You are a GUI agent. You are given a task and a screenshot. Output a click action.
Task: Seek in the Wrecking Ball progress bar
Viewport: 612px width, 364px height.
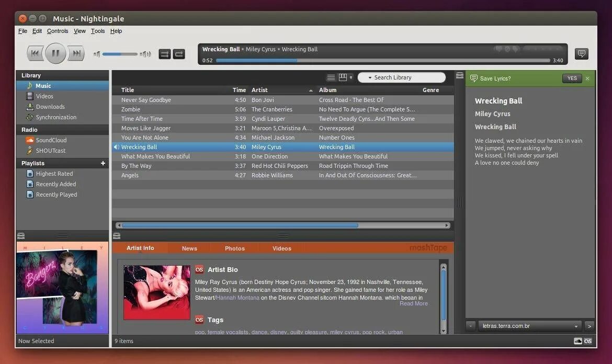pyautogui.click(x=383, y=61)
